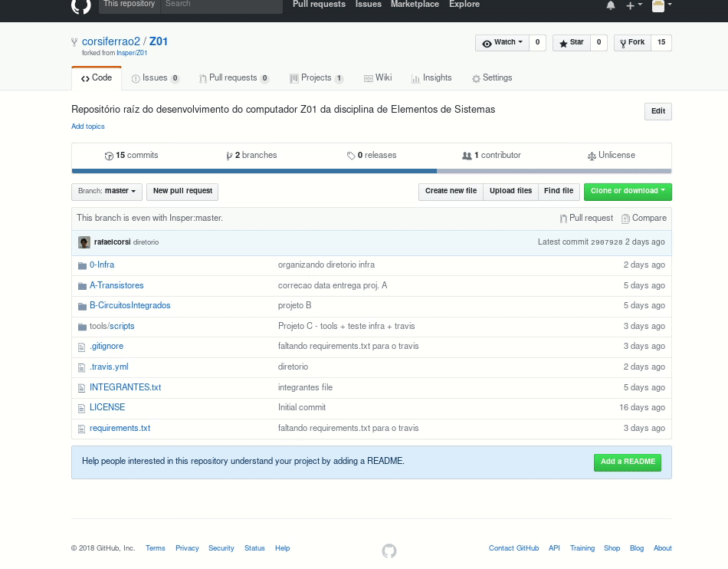Viewport: 728px width, 569px height.
Task: Open the Branch: master dropdown
Action: (x=107, y=192)
